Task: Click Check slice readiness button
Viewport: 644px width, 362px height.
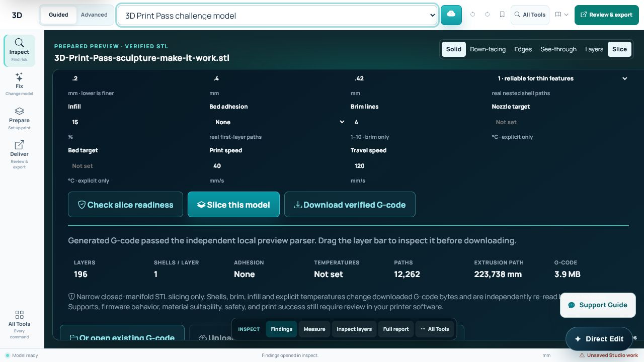Action: click(125, 205)
